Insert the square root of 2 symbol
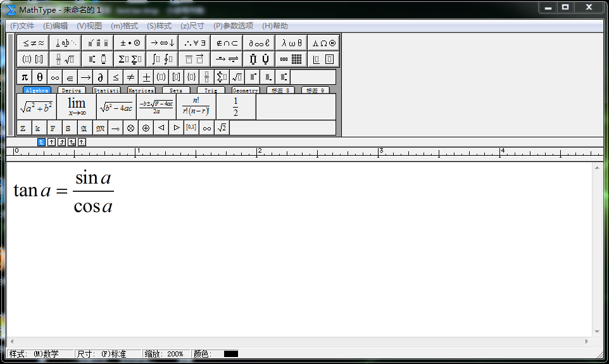Viewport: 609px width, 364px height. tap(222, 128)
